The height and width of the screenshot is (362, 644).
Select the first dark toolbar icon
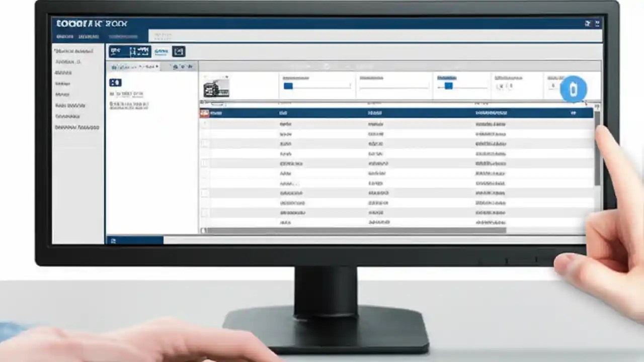pos(115,51)
